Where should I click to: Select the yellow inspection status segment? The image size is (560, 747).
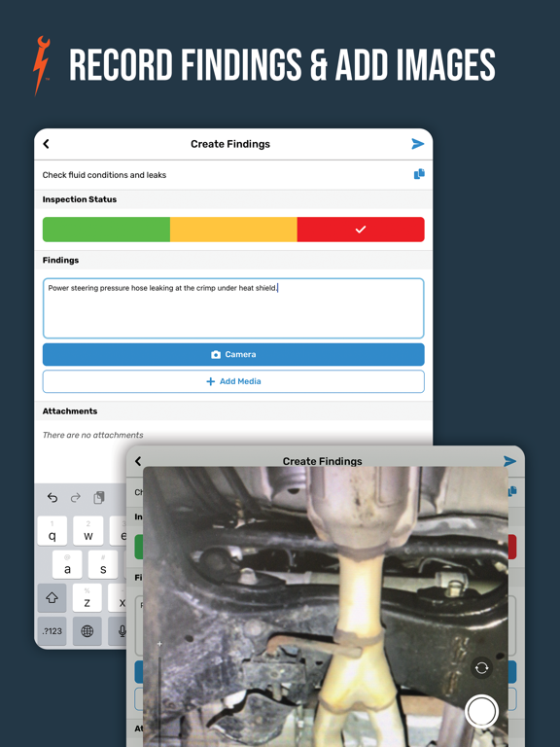(233, 230)
